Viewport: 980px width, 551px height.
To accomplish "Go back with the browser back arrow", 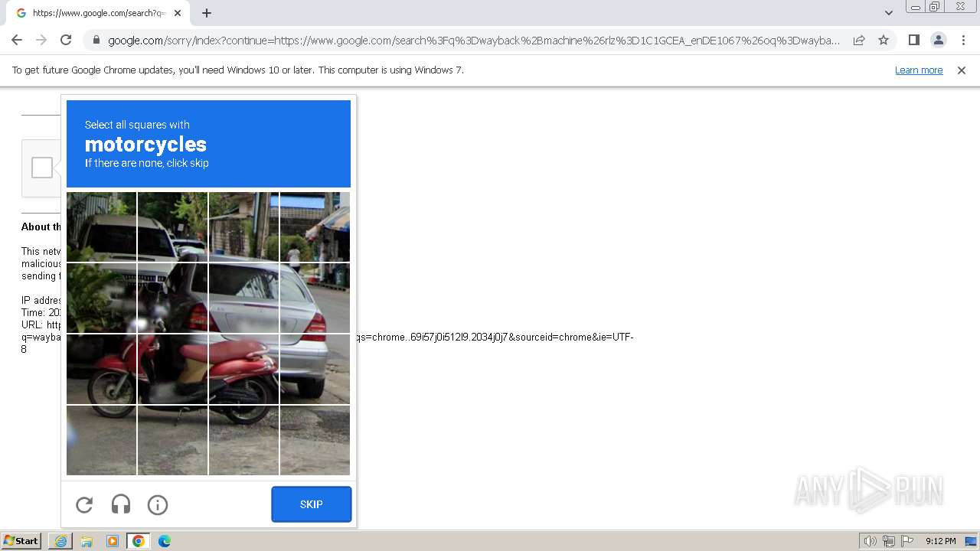I will click(17, 40).
